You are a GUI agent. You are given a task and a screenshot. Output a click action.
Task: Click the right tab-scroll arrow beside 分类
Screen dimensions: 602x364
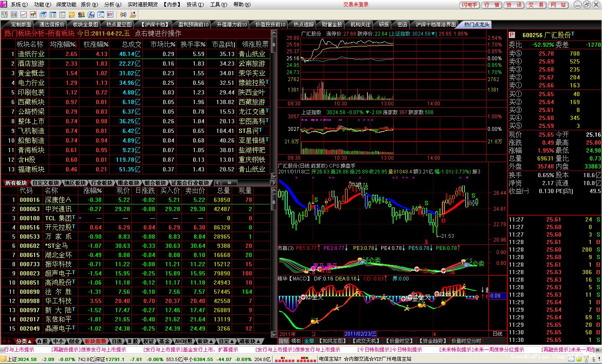point(10,341)
